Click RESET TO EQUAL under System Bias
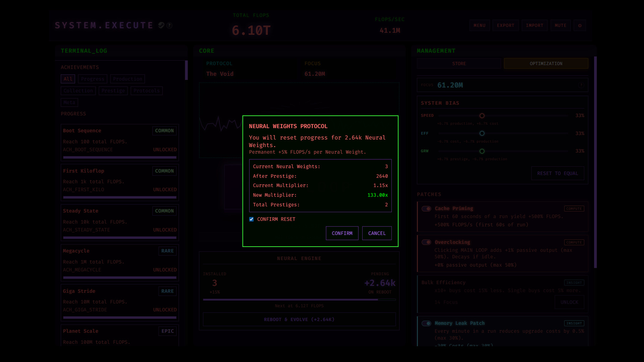Screen dimensions: 644x362 pyautogui.click(x=557, y=173)
